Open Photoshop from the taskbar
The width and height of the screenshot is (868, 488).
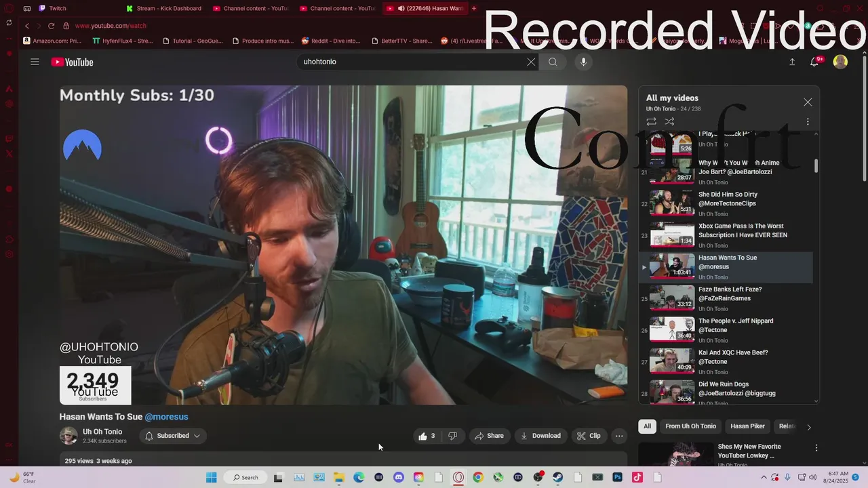(618, 477)
